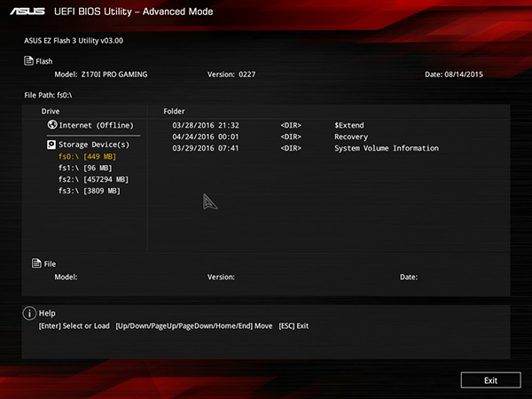This screenshot has height=399, width=532.
Task: Click the File Date: field label
Action: 409,278
